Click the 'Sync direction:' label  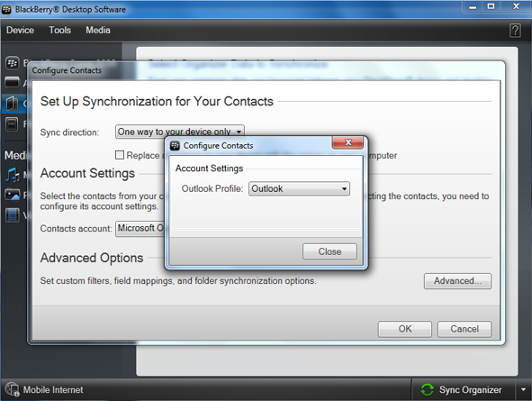(x=69, y=132)
